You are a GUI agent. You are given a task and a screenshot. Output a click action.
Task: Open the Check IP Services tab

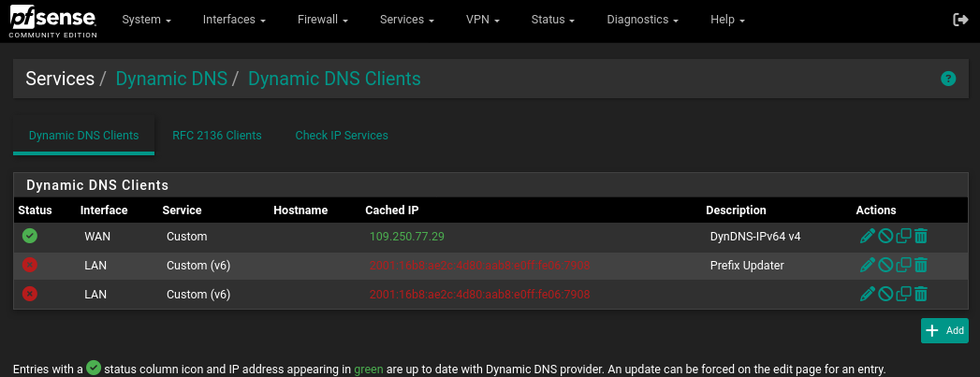pyautogui.click(x=342, y=136)
